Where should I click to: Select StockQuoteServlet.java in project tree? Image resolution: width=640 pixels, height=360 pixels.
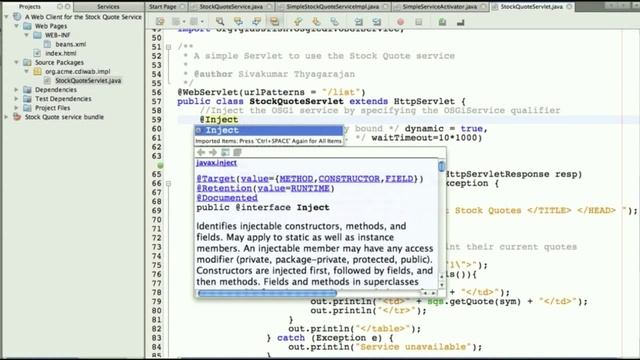pyautogui.click(x=88, y=80)
